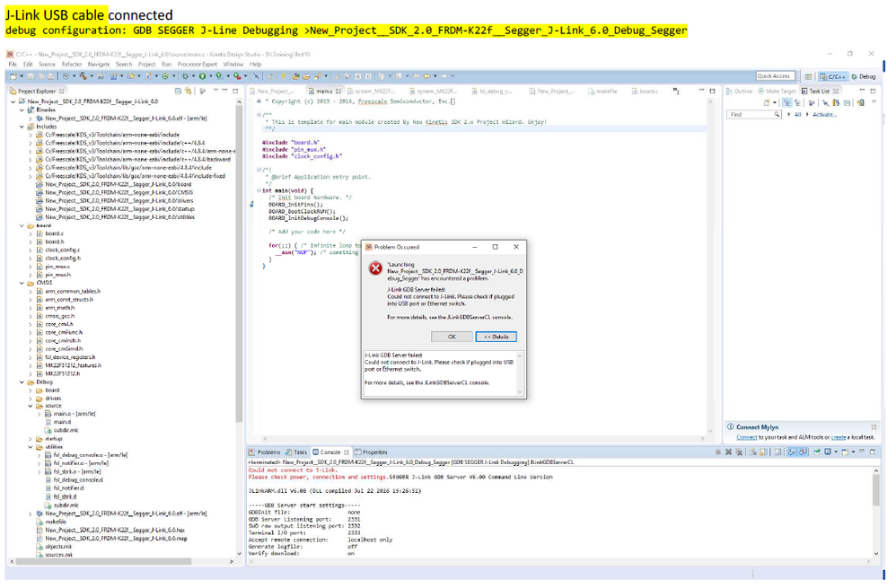Switch to the makefile editor tab
The width and height of the screenshot is (896, 588).
602,91
